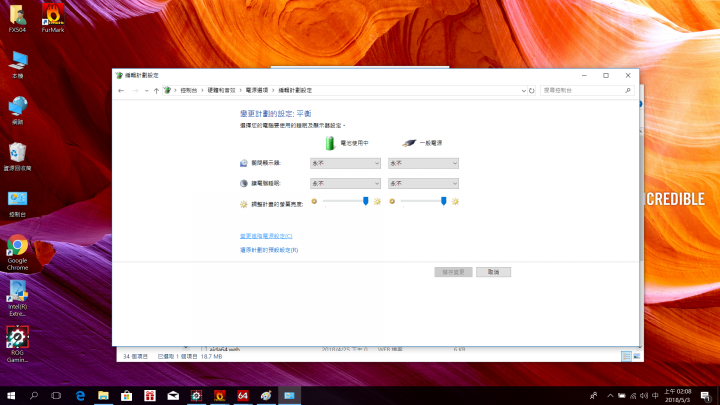Open the network tray icon
720x405 pixels.
(633, 395)
